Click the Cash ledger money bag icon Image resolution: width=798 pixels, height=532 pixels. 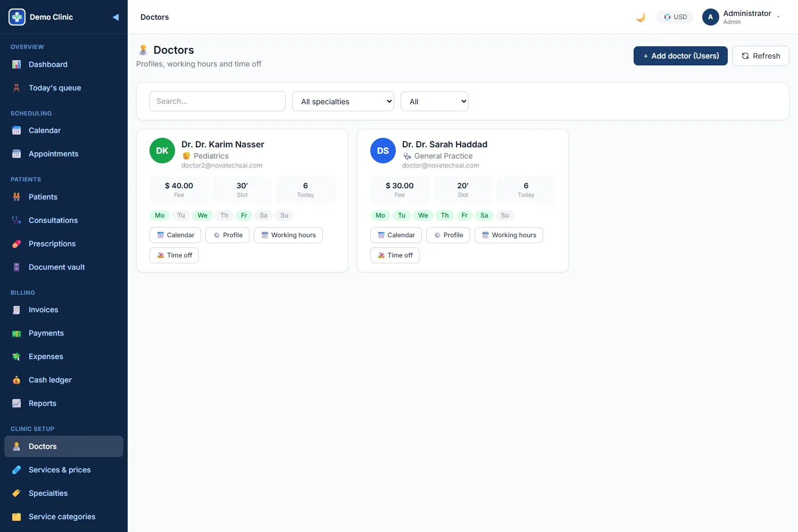[16, 380]
